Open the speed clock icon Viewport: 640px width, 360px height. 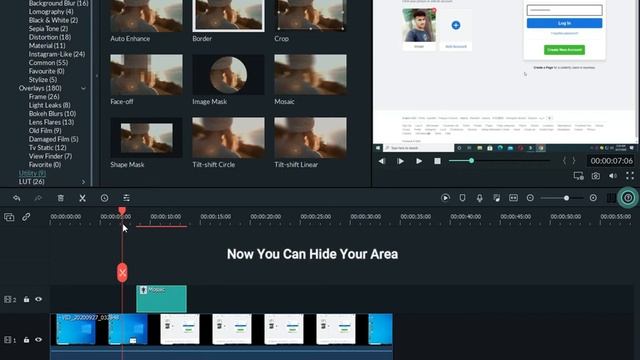pyautogui.click(x=104, y=198)
